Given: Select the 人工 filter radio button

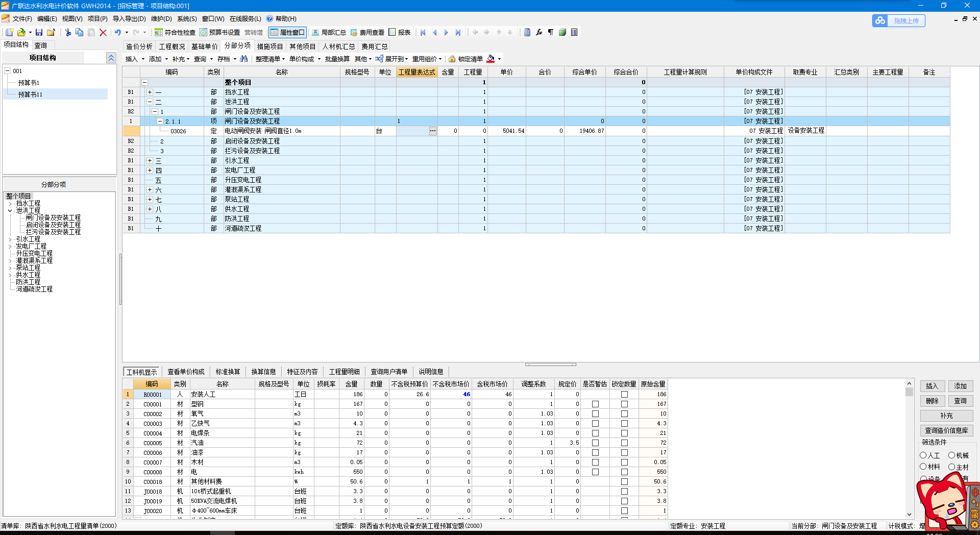Looking at the screenshot, I should 923,455.
